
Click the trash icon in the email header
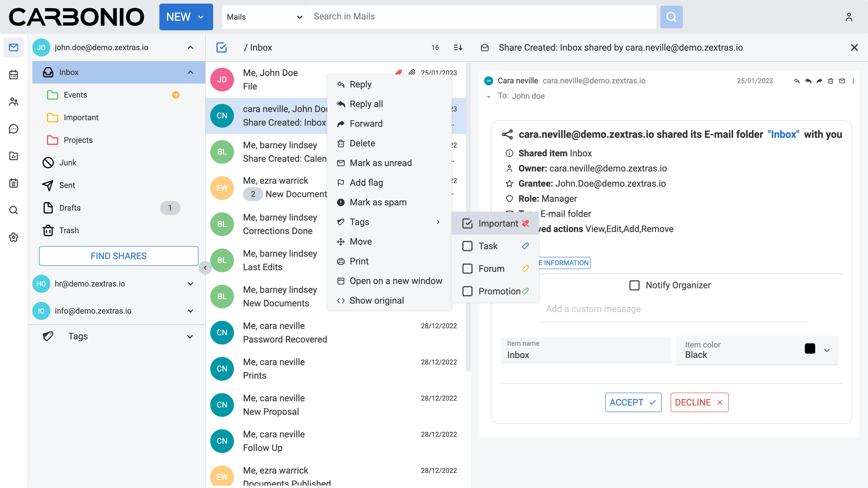coord(831,81)
